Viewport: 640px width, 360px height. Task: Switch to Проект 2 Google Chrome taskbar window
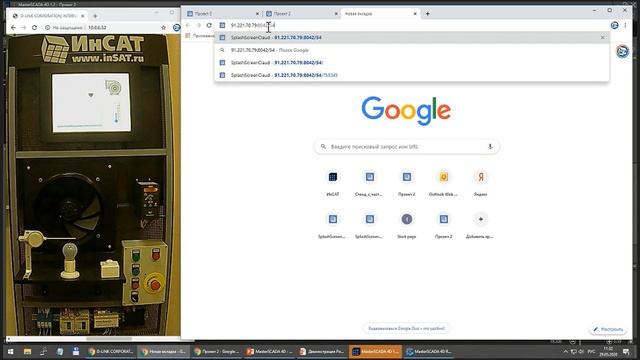point(216,351)
